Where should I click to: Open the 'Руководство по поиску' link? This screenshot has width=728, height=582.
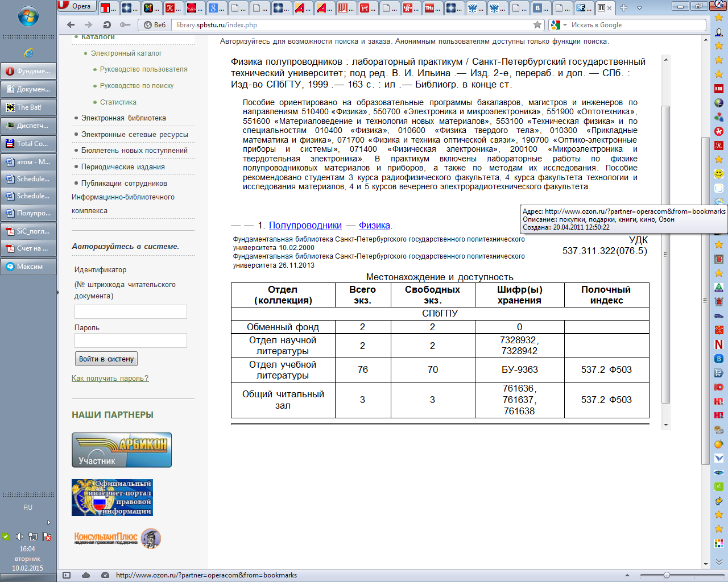tap(137, 86)
